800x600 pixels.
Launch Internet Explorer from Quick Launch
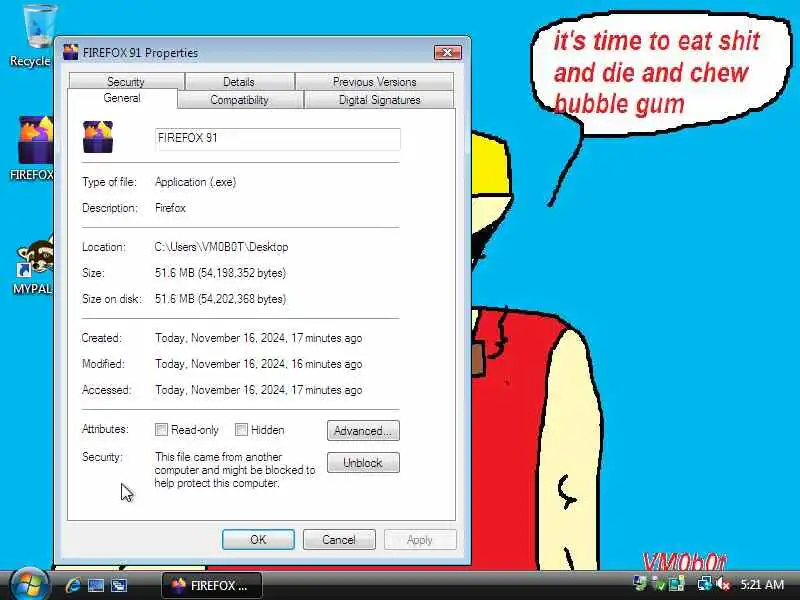click(x=73, y=585)
